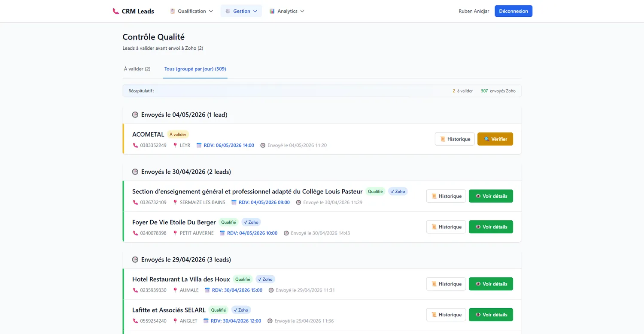This screenshot has height=334, width=644.
Task: Click Voir détails for Hotel Restaurant La Villa des Houx
Action: coord(491,284)
